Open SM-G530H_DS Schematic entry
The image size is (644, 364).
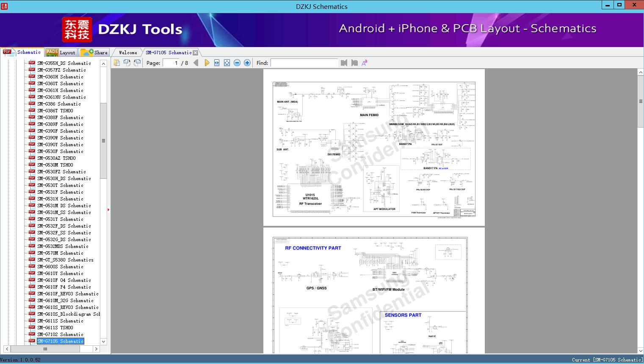tap(64, 178)
